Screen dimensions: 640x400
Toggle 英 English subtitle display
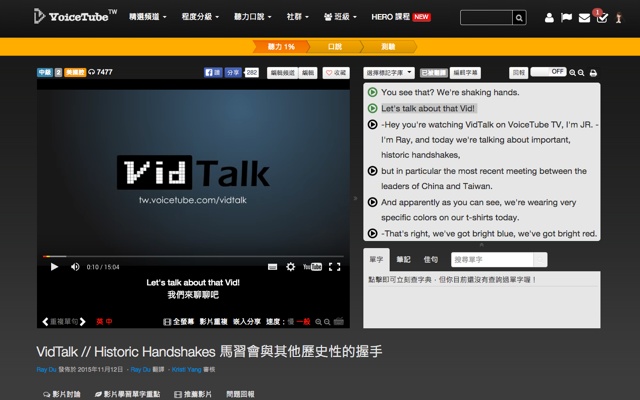(x=99, y=322)
